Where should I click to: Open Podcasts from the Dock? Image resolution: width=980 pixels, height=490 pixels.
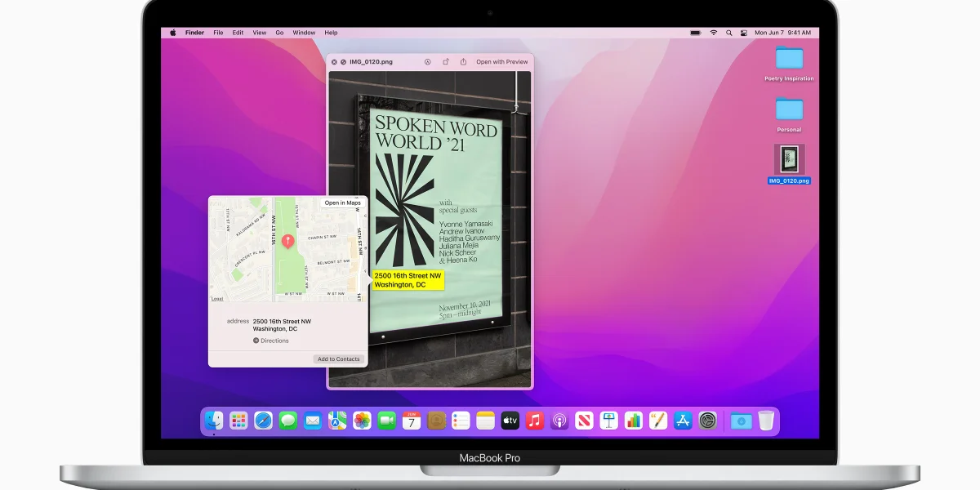(x=559, y=421)
